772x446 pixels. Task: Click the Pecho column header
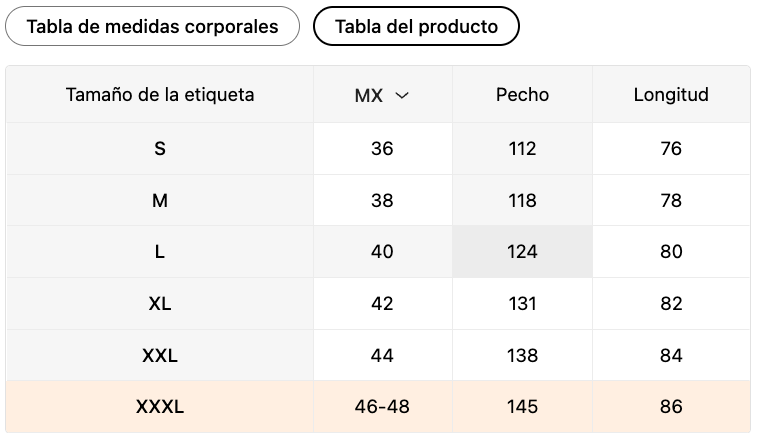tap(522, 95)
